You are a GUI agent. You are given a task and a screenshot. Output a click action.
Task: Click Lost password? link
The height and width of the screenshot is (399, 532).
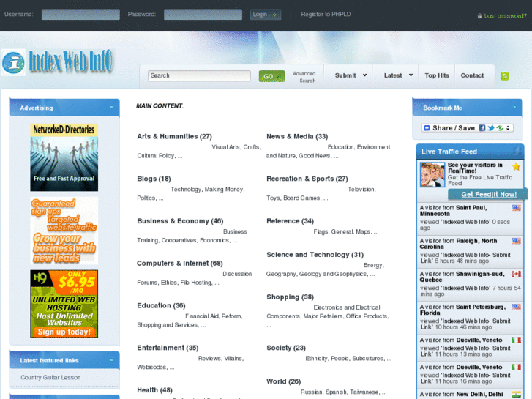point(505,16)
